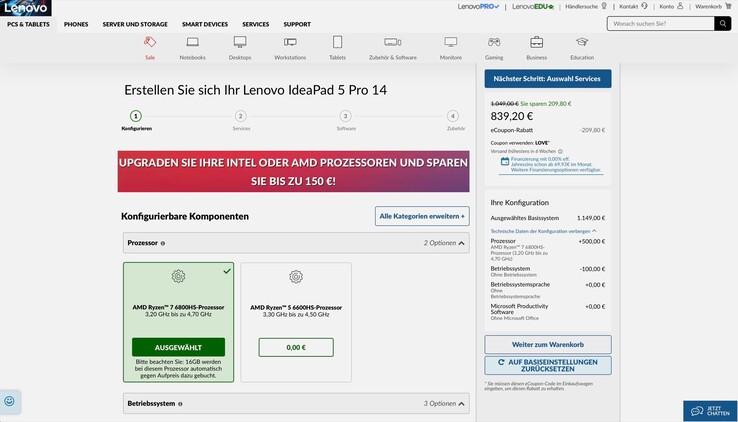
Task: Select the AMD Ryzen 5 6600HS name text
Action: point(296,307)
